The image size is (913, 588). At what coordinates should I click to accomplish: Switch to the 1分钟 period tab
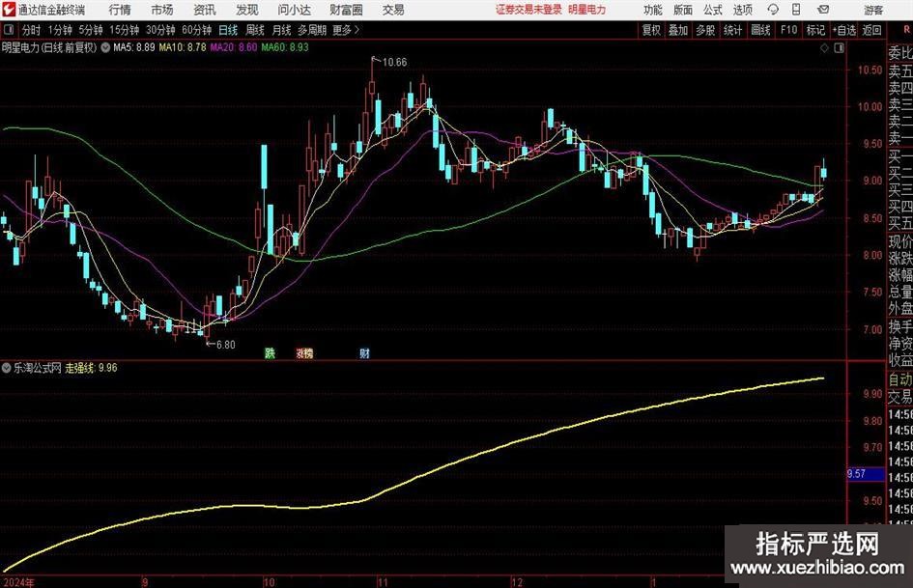coord(60,30)
